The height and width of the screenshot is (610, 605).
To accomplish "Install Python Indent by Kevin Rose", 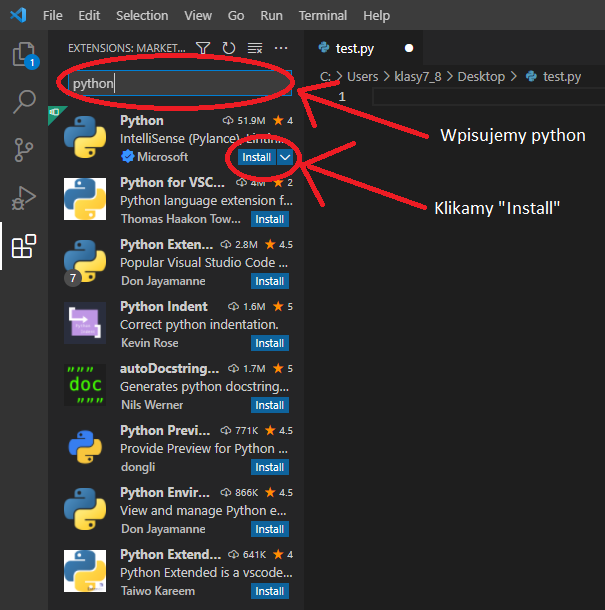I will (270, 343).
